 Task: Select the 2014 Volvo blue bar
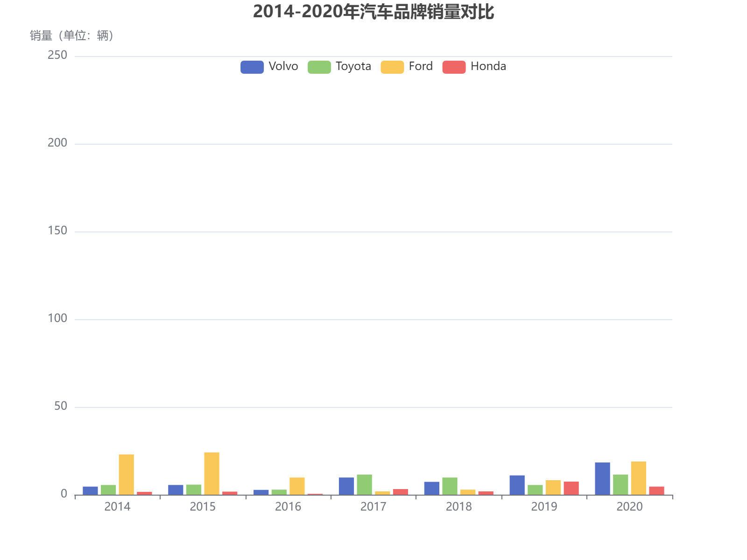[x=91, y=491]
